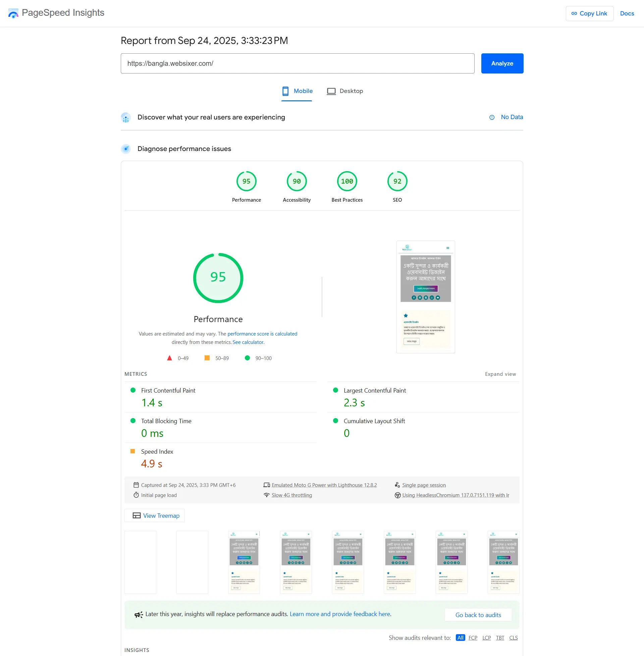Click the link icon inside Copy Link
Viewport: 644px width, 656px height.
coord(574,13)
